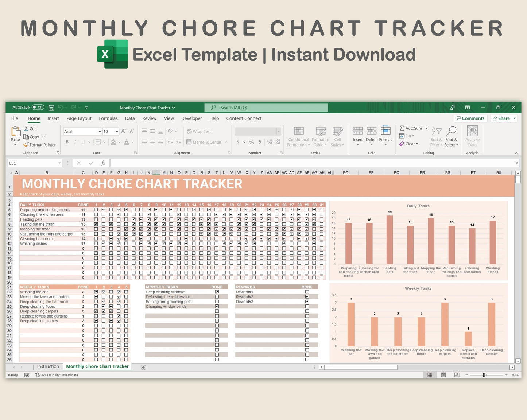Open the Formulas ribbon tab
Viewport: 527px width, 420px height.
pyautogui.click(x=108, y=118)
